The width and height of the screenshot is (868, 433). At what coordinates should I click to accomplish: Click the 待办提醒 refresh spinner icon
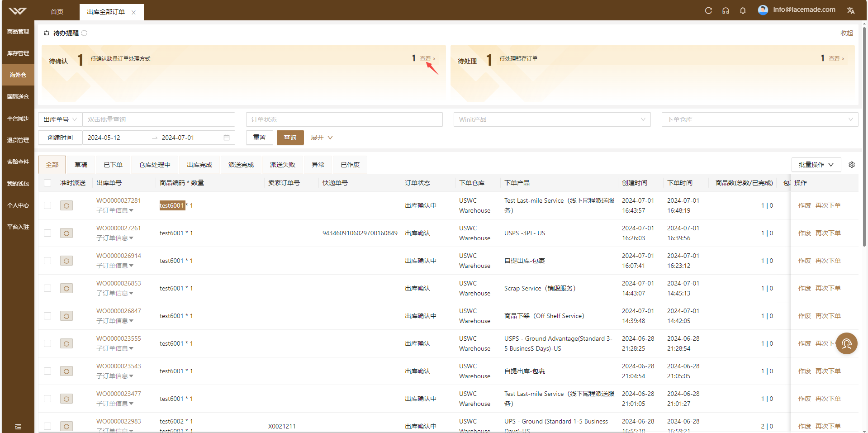[85, 33]
